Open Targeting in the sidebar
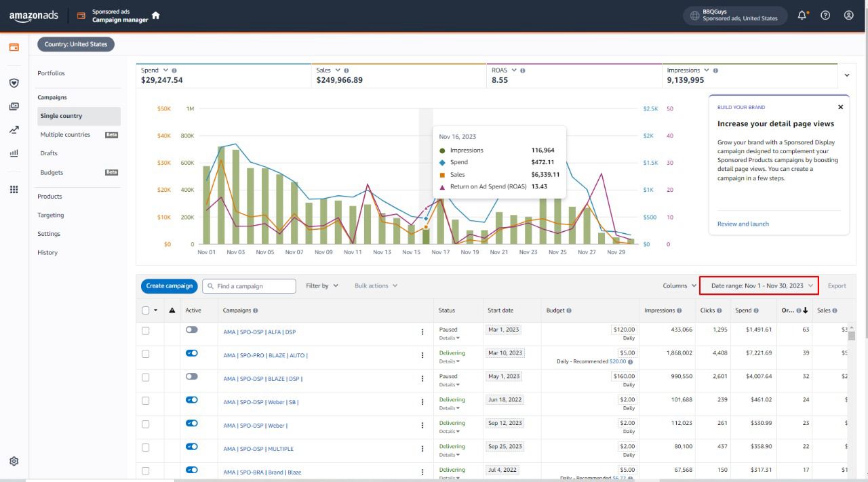The width and height of the screenshot is (868, 482). [51, 215]
